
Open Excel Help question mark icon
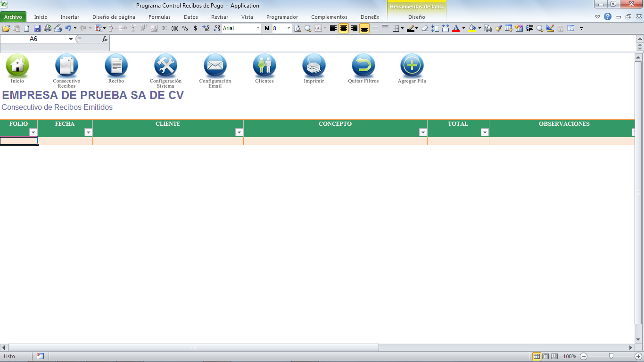[608, 16]
